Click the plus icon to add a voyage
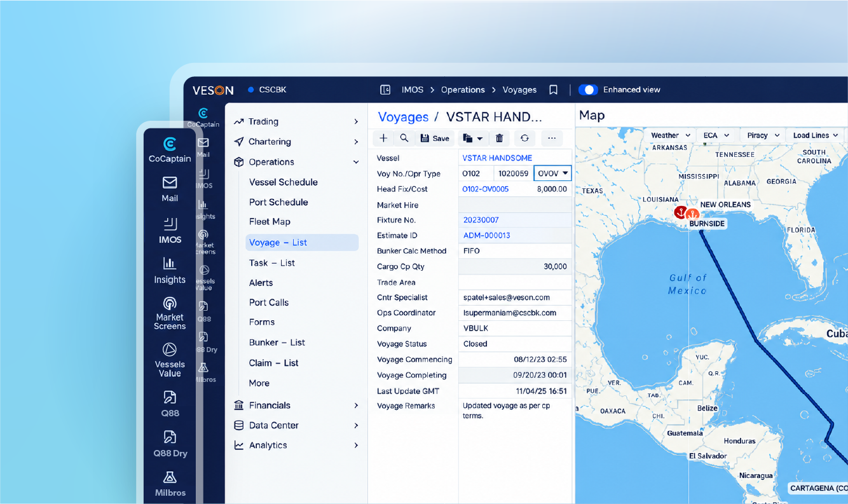Viewport: 848px width, 504px height. click(383, 138)
